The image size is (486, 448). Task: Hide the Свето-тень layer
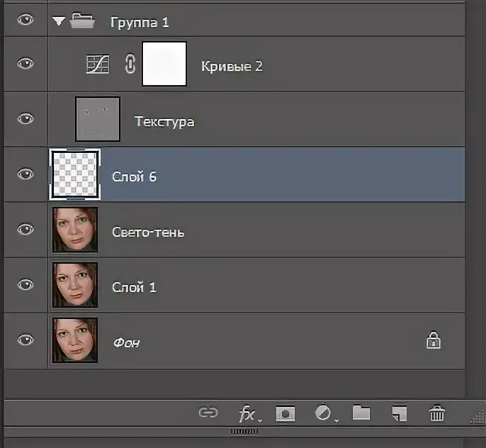[x=26, y=229]
